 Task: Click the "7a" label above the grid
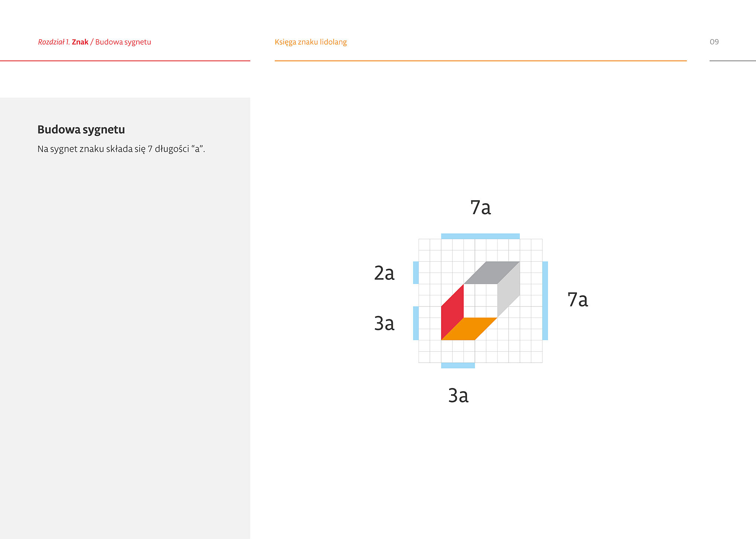(x=480, y=207)
